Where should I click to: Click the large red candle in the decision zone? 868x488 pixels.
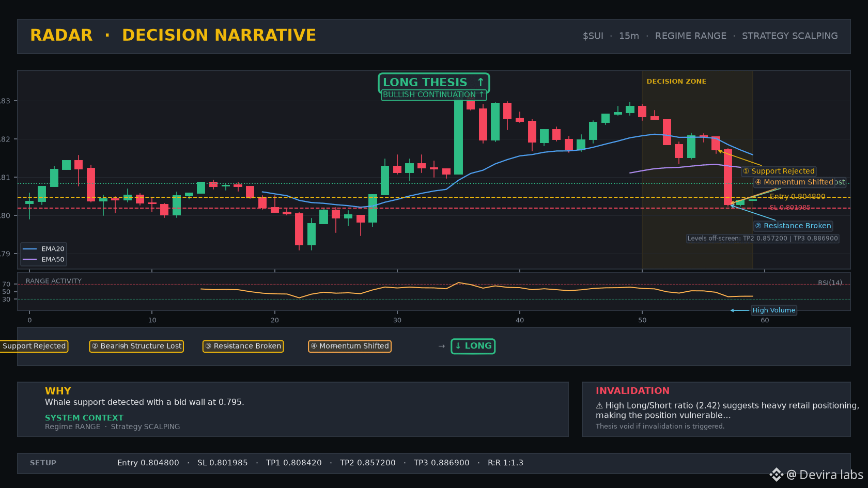[728, 177]
